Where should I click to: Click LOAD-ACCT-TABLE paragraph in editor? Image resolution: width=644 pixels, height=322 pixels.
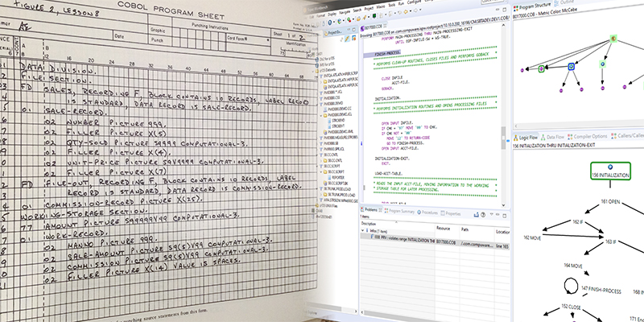coord(388,173)
